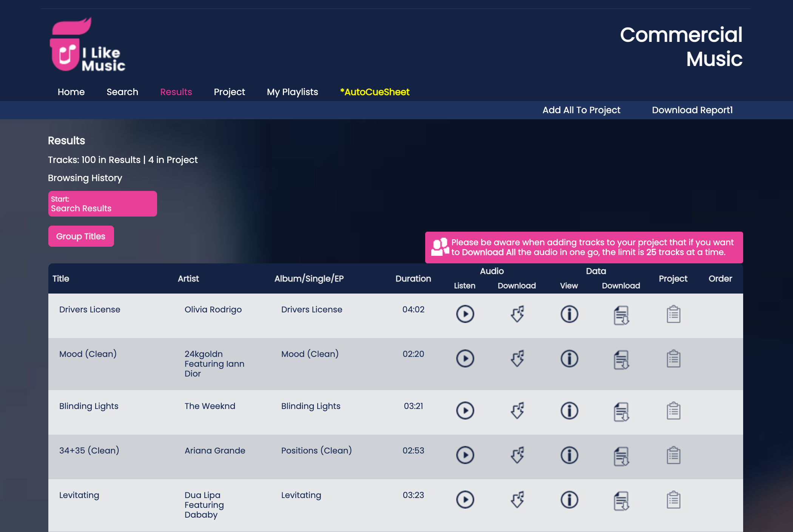Screen dimensions: 793x532
Task: Open the Search menu item
Action: [122, 92]
